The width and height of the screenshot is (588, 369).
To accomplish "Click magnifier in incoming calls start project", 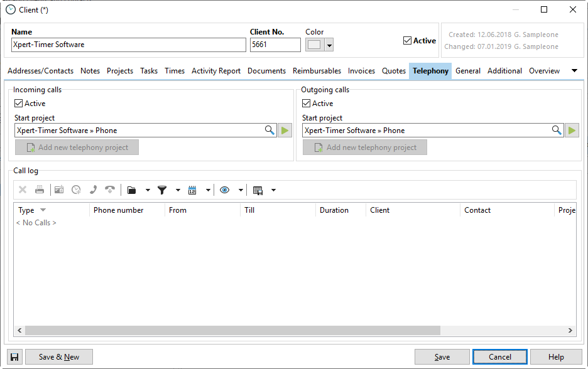I will [269, 131].
